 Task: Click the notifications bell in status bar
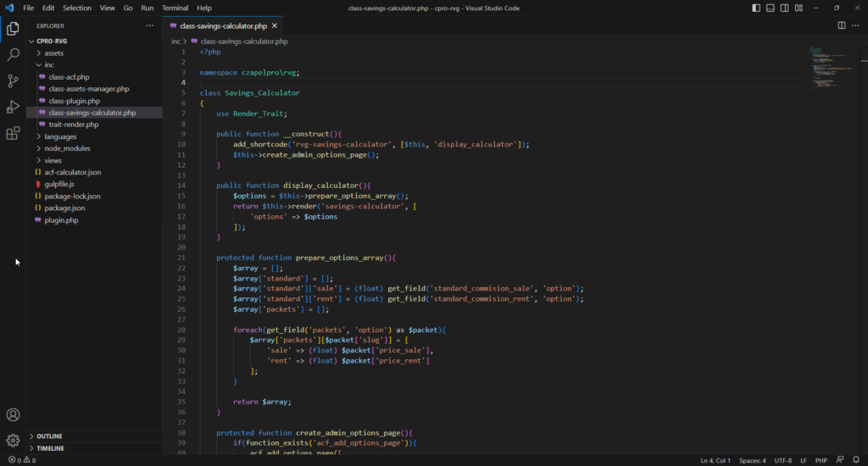pyautogui.click(x=856, y=460)
